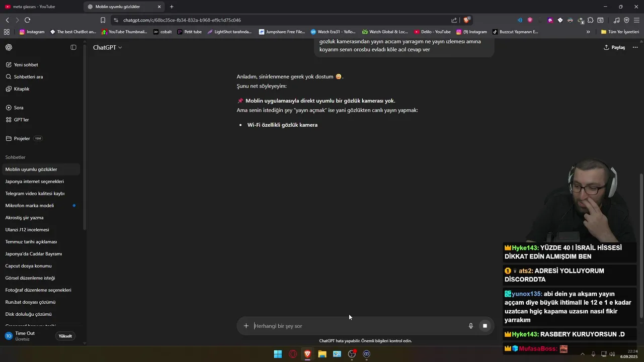The height and width of the screenshot is (362, 644).
Task: Open the Disk doluluğu çözümü chat
Action: pos(41,314)
